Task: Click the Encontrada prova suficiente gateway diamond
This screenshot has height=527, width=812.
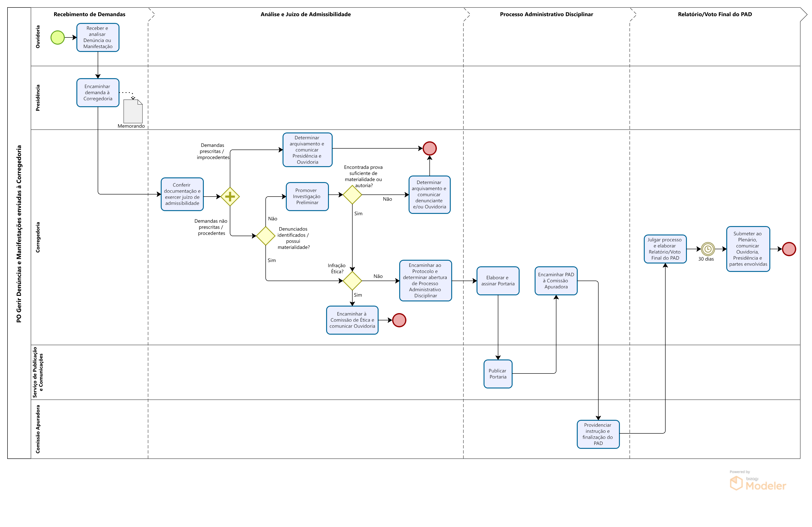Action: pyautogui.click(x=352, y=195)
